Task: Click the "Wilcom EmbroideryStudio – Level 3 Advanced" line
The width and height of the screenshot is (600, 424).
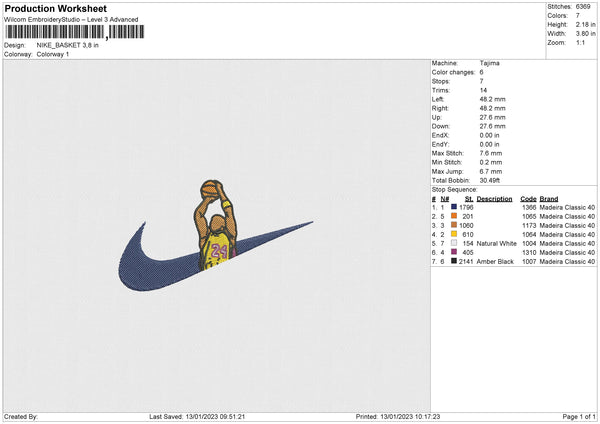Action: [71, 20]
